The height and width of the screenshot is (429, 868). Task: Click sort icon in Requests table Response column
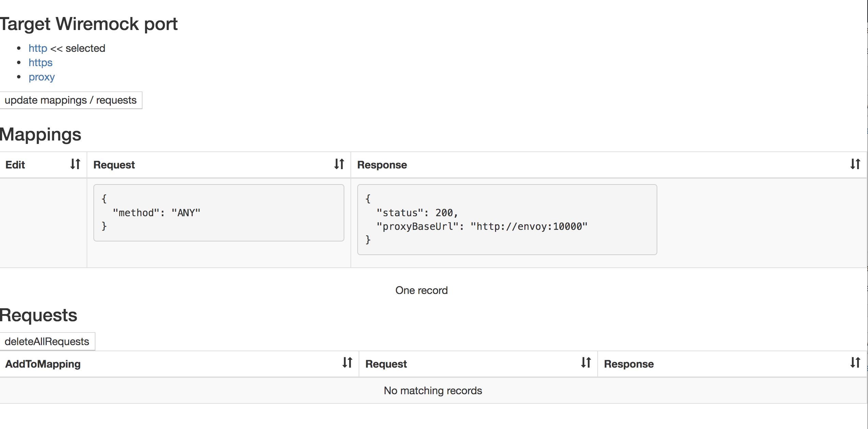855,363
